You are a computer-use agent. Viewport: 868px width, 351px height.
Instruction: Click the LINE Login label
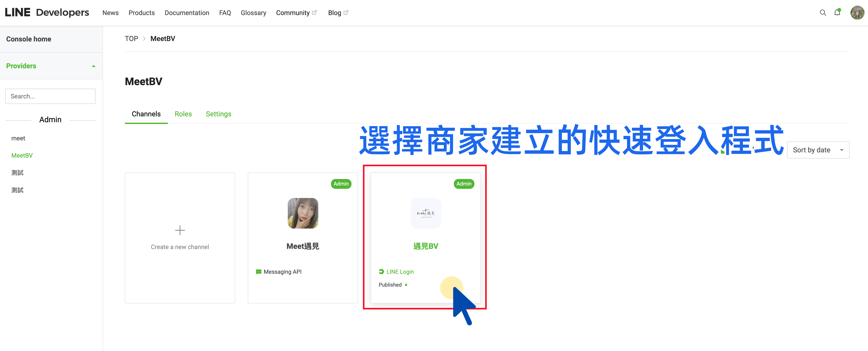[400, 272]
